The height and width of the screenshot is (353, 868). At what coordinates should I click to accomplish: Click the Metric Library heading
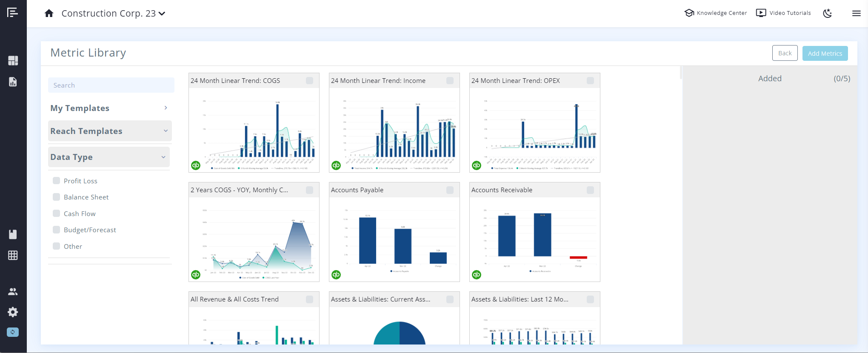[88, 53]
